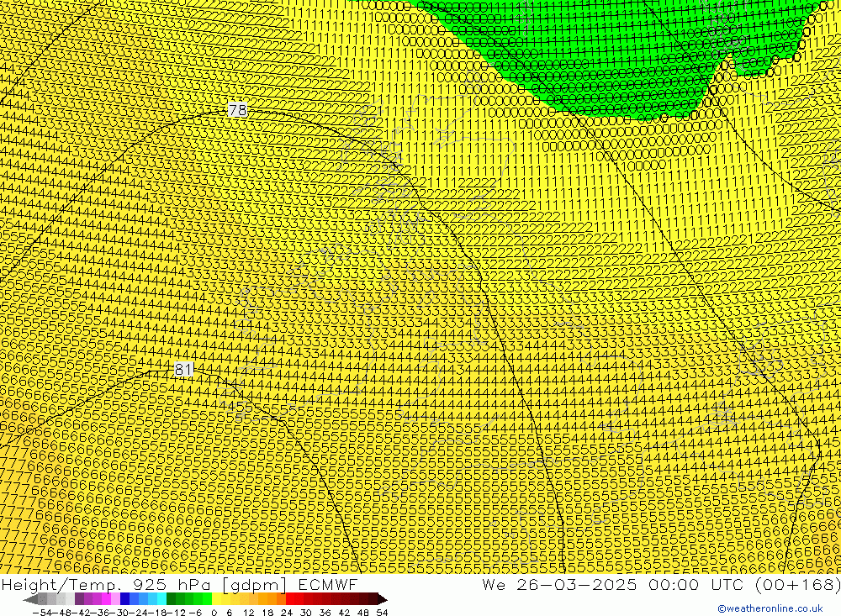Image resolution: width=841 pixels, height=616 pixels.
Task: Pick the dark purple legend swatch above -42
Action: point(79,600)
